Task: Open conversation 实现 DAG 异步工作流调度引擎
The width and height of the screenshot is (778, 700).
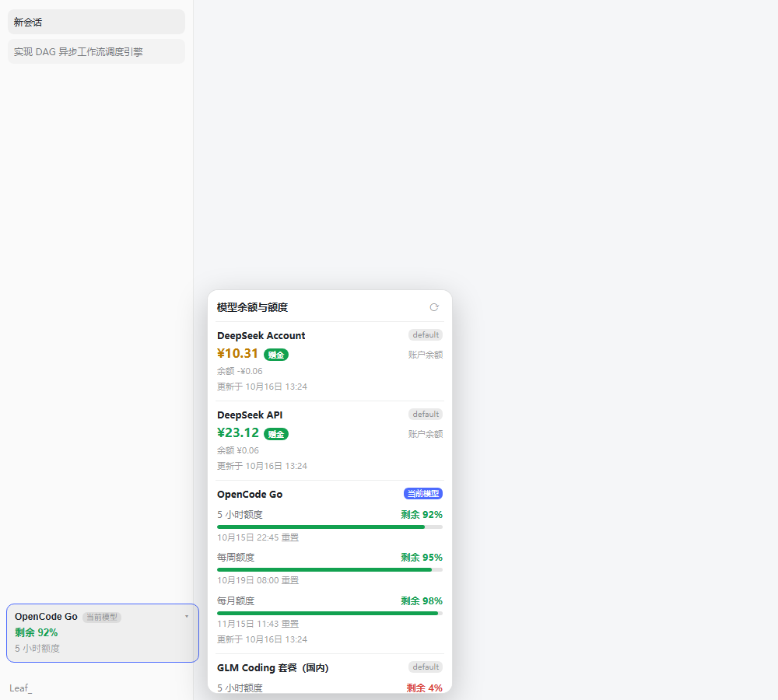Action: click(96, 51)
